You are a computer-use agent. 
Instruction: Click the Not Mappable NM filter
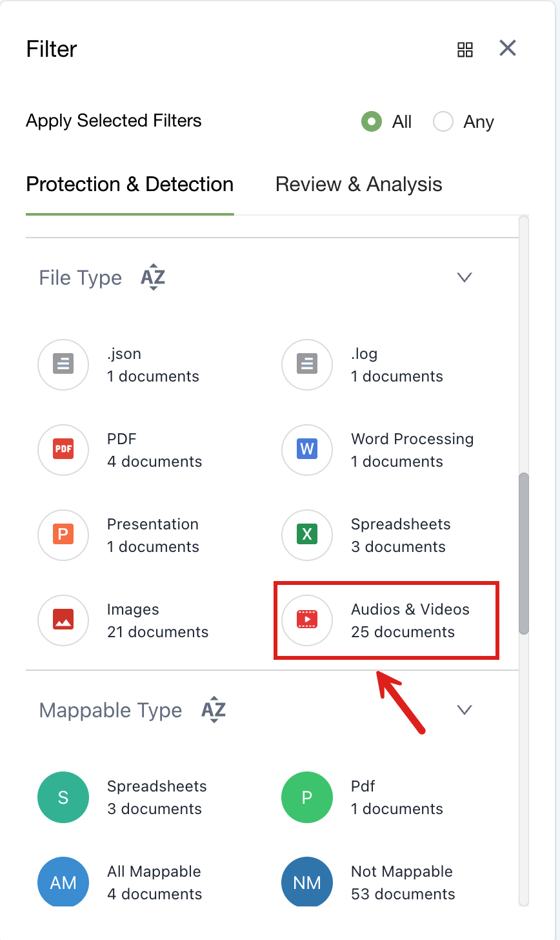(x=307, y=883)
